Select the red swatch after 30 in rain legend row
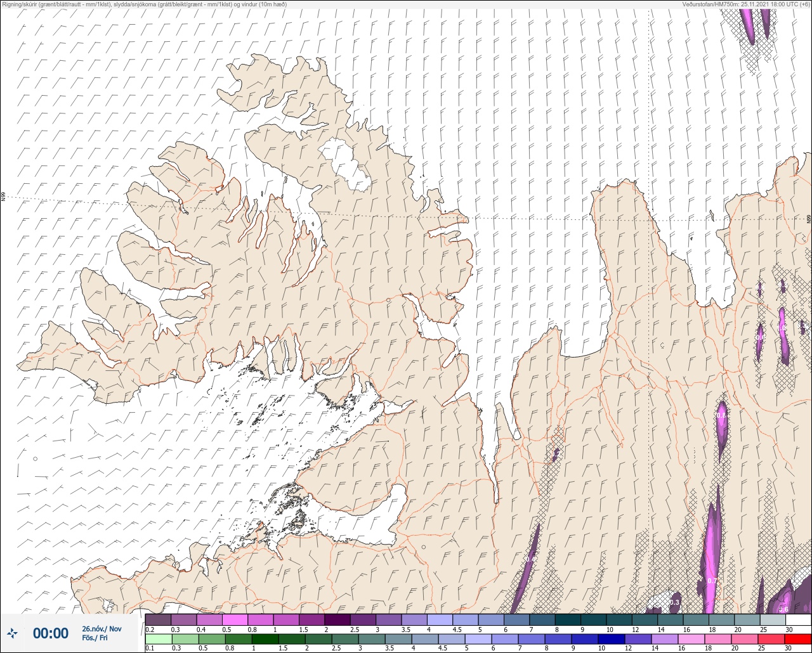This screenshot has height=653, width=812. [798, 639]
